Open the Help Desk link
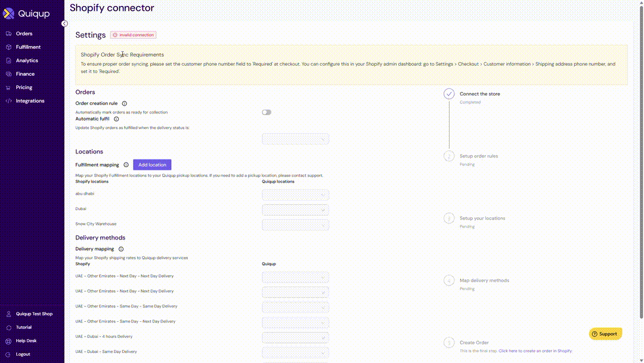This screenshot has height=363, width=644. [26, 341]
